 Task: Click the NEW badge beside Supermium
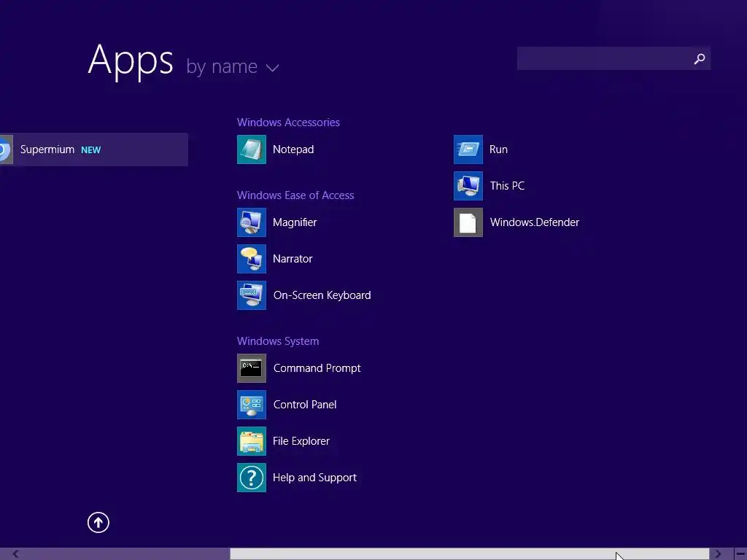point(91,150)
